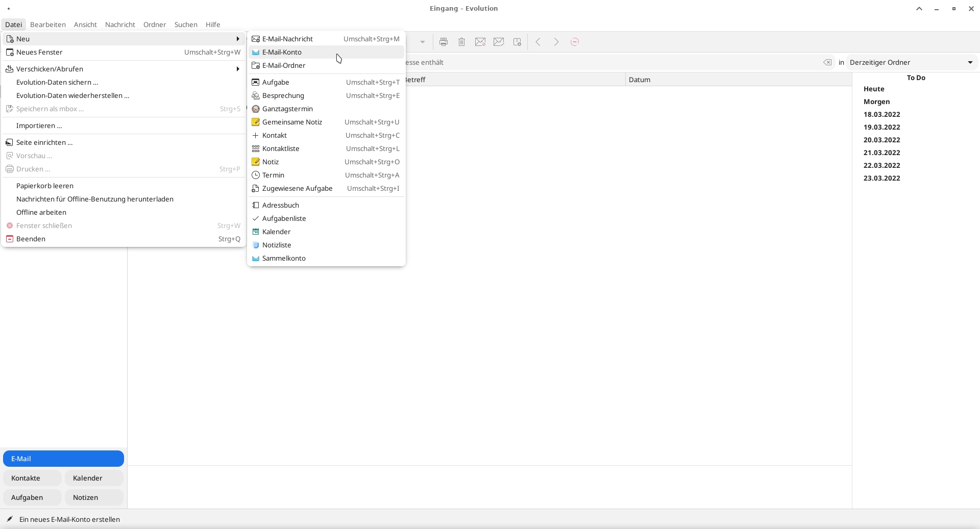Click the previous message left arrow
Viewport: 980px width, 529px height.
click(538, 42)
